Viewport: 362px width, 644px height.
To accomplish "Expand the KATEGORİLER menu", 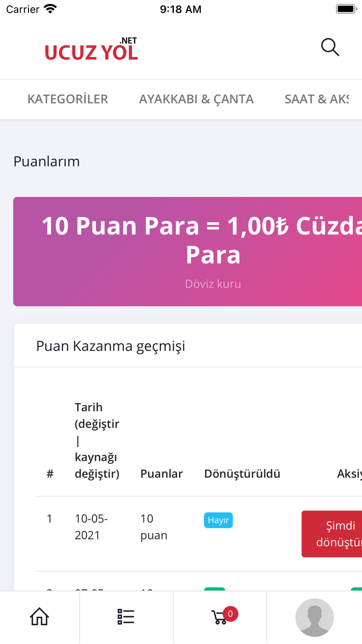I will pyautogui.click(x=68, y=99).
